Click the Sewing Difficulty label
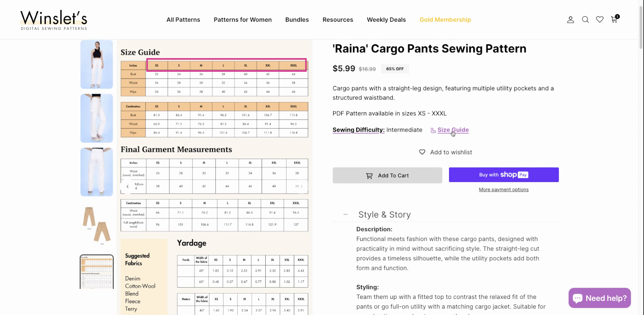The width and height of the screenshot is (644, 315). [x=359, y=130]
